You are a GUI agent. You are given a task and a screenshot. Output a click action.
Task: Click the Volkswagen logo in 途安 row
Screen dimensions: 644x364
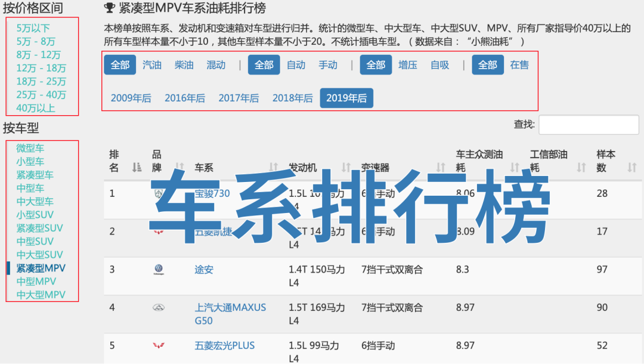(159, 270)
